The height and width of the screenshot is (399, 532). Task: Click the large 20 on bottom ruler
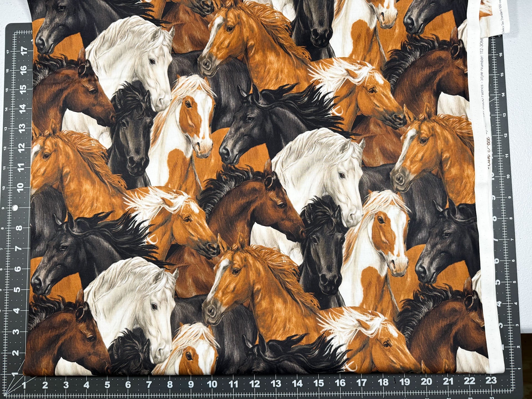tap(426, 382)
